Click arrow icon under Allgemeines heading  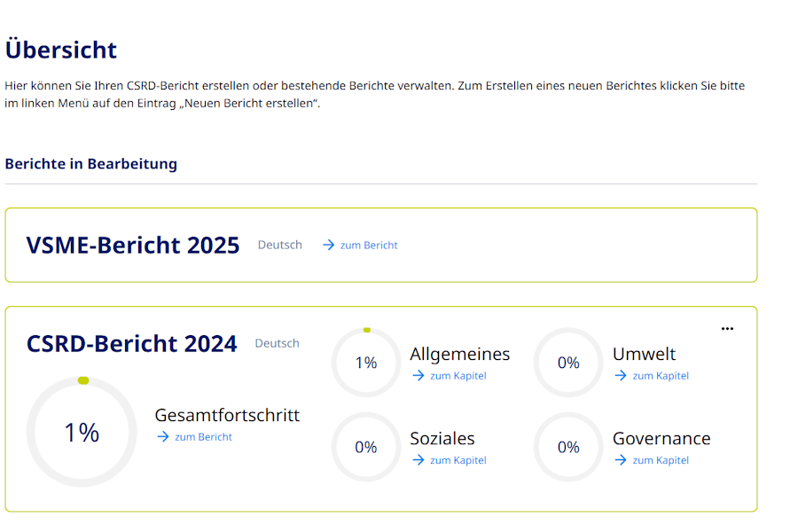click(418, 375)
